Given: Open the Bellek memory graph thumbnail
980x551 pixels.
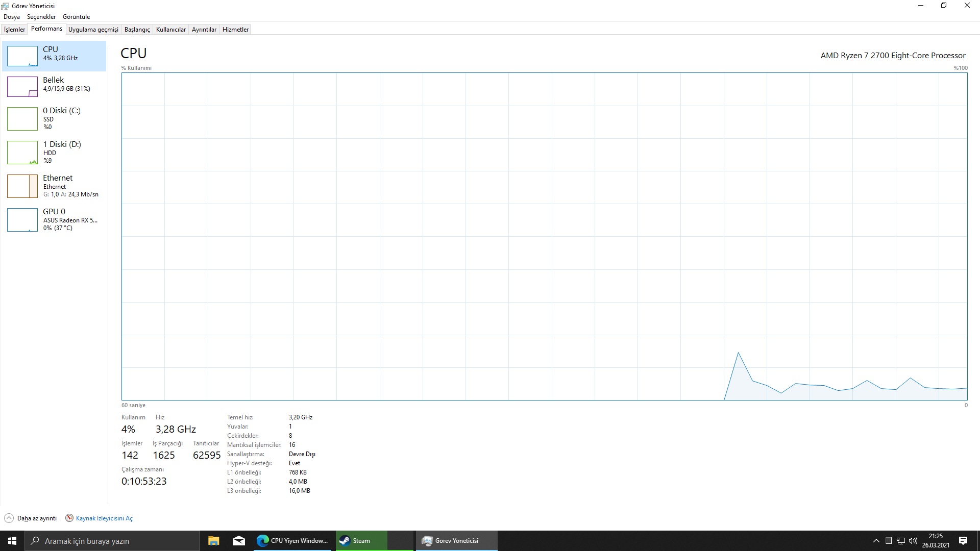Looking at the screenshot, I should 22,87.
